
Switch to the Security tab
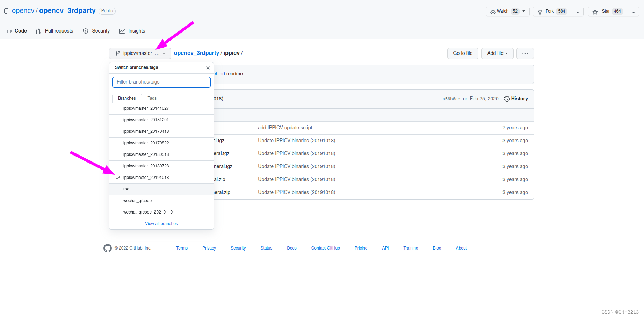[x=96, y=31]
